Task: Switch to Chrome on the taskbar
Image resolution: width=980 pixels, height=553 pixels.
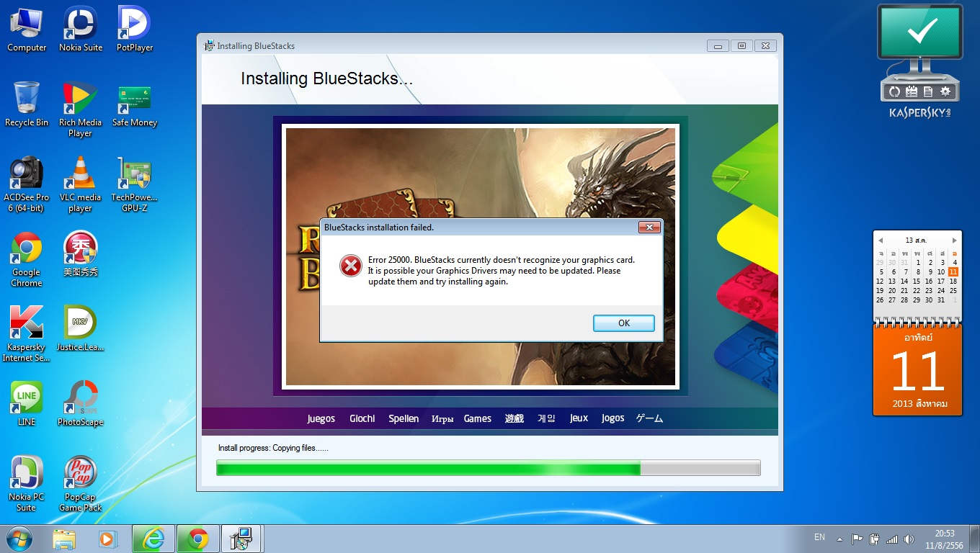Action: [x=197, y=539]
